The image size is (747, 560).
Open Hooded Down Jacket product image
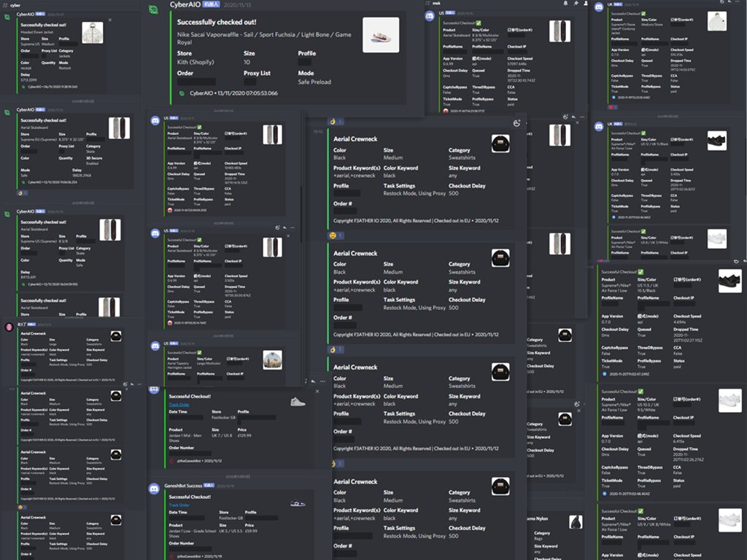(x=93, y=33)
